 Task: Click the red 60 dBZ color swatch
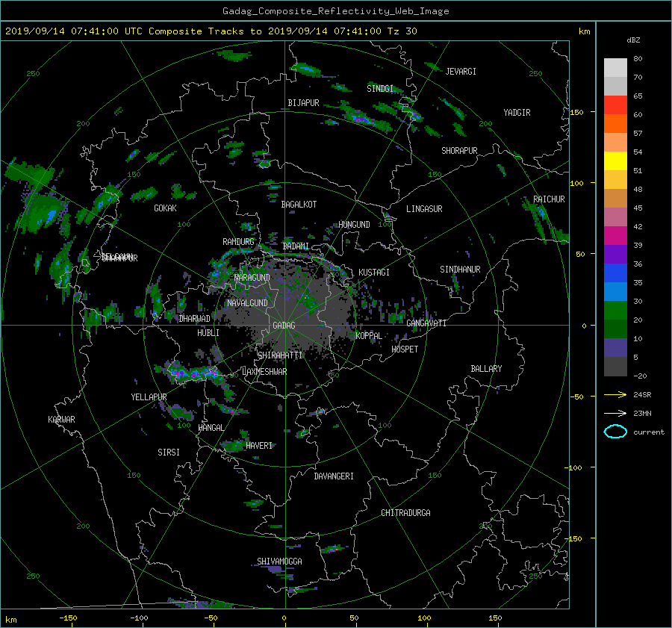point(615,105)
